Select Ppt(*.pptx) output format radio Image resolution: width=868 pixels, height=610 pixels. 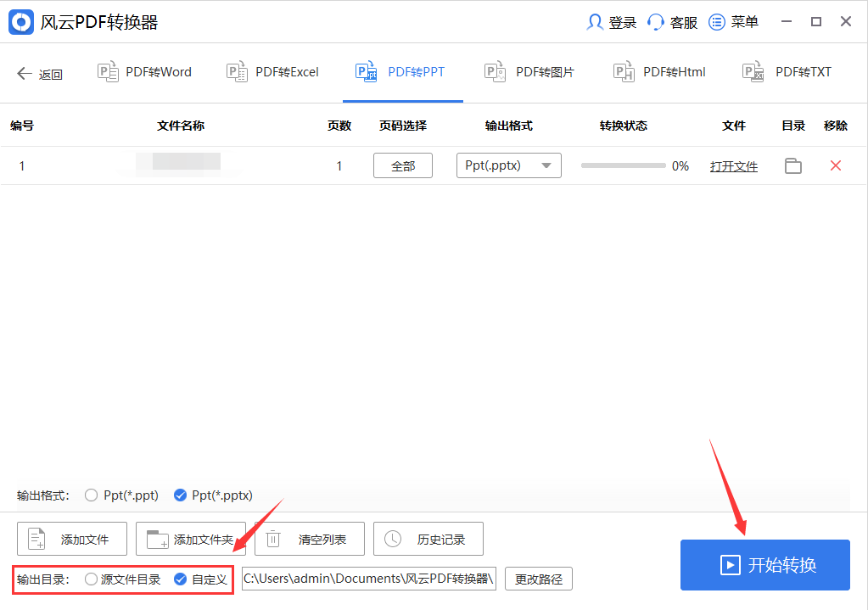(180, 495)
